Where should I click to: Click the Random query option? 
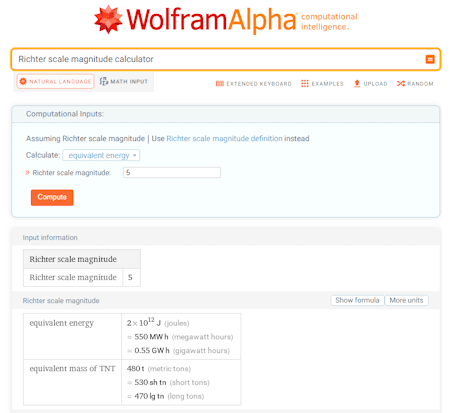point(415,84)
